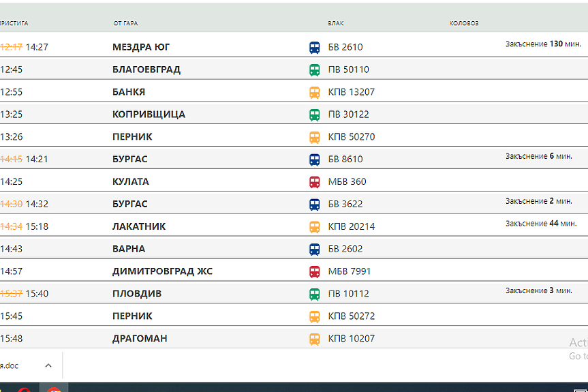Click the ОТ ГАРА column header
Image resolution: width=588 pixels, height=392 pixels.
tap(125, 24)
